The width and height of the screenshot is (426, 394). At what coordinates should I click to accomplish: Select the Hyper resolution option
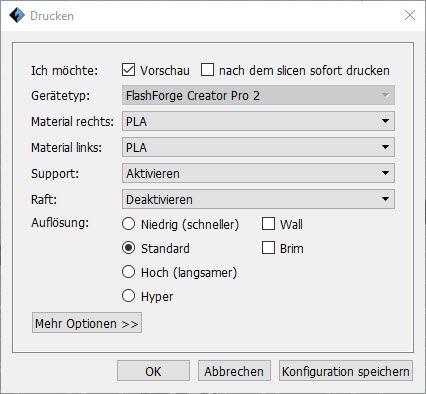128,296
